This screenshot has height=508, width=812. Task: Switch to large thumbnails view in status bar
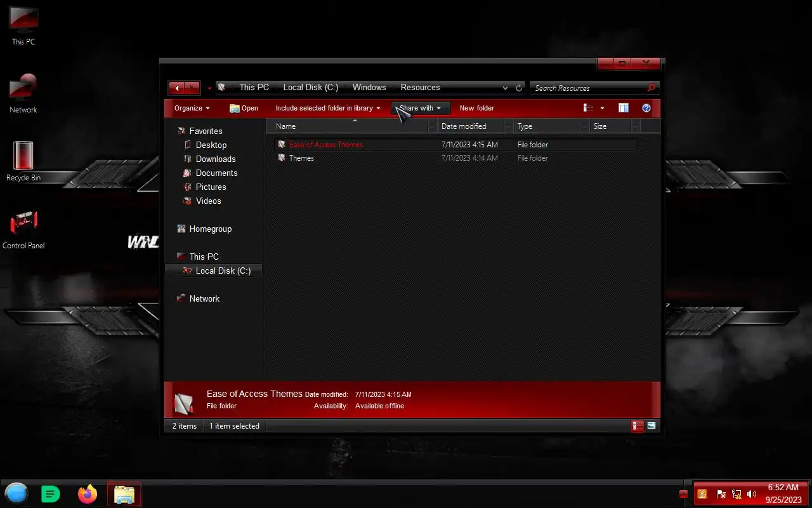point(652,426)
